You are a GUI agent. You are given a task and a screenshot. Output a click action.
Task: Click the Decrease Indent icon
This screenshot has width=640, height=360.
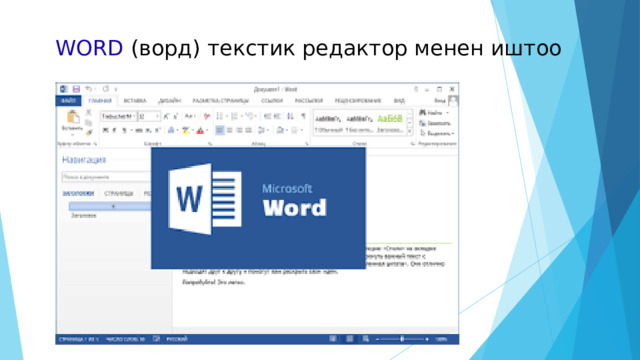pyautogui.click(x=267, y=116)
